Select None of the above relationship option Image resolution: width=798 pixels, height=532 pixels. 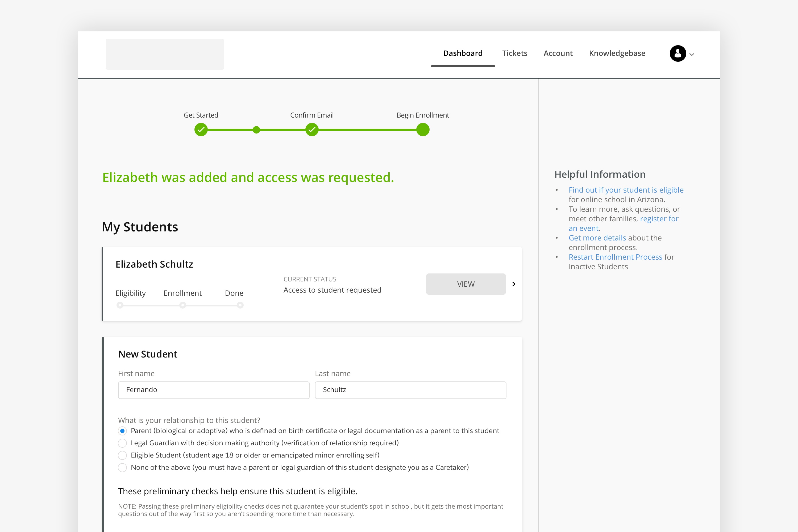(x=122, y=468)
